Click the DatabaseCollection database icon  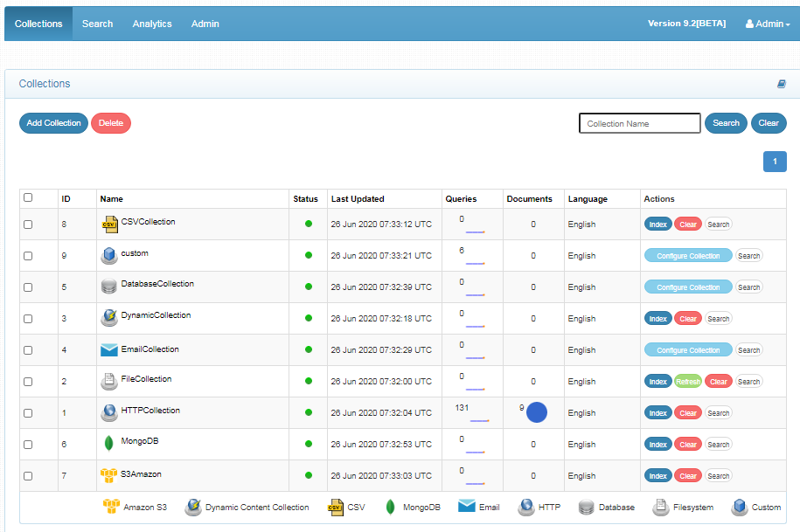point(108,287)
